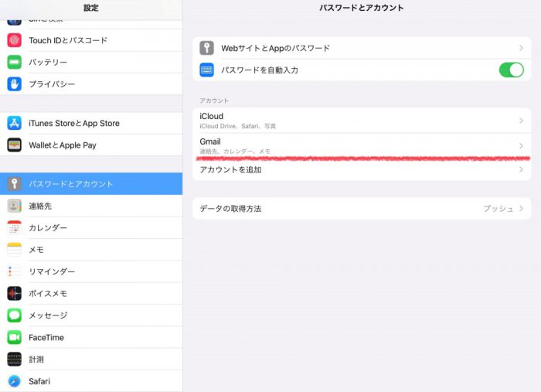Image resolution: width=541 pixels, height=392 pixels.
Task: Open FaceTime settings row
Action: [x=91, y=337]
